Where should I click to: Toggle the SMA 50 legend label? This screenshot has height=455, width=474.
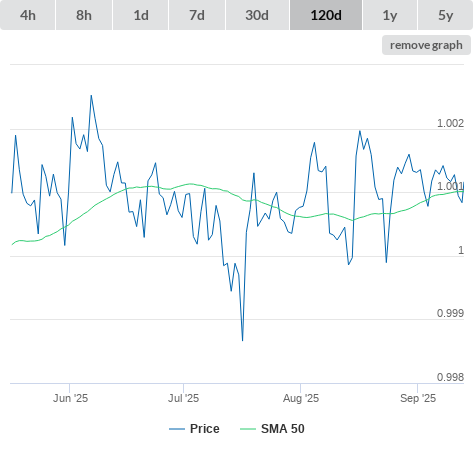(x=283, y=429)
